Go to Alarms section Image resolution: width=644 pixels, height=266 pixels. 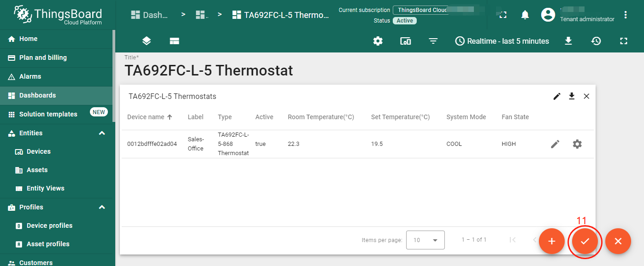(57, 77)
